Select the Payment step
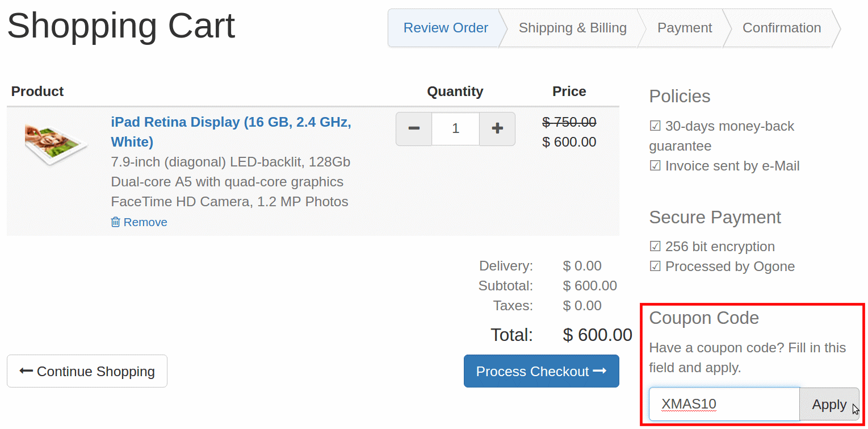868x429 pixels. point(684,28)
